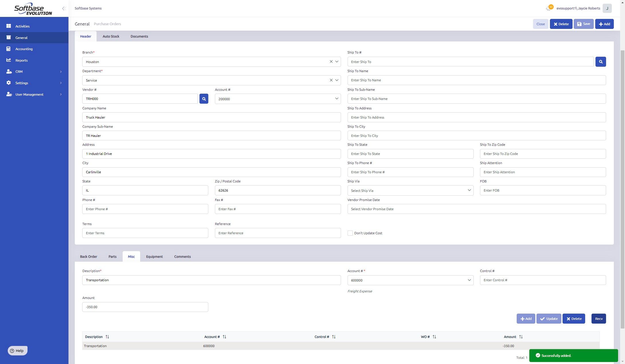Image resolution: width=625 pixels, height=364 pixels.
Task: Search vendor using magnifier icon
Action: point(204,99)
